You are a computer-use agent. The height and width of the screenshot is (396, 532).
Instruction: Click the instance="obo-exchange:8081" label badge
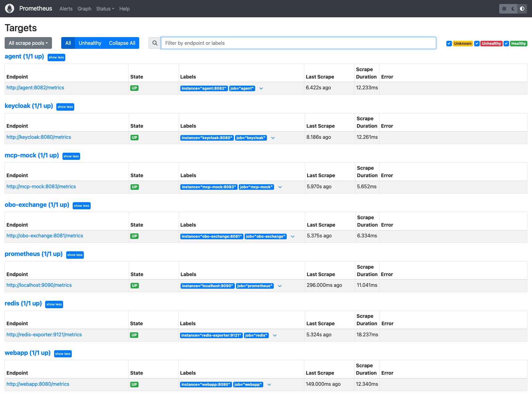(x=212, y=236)
